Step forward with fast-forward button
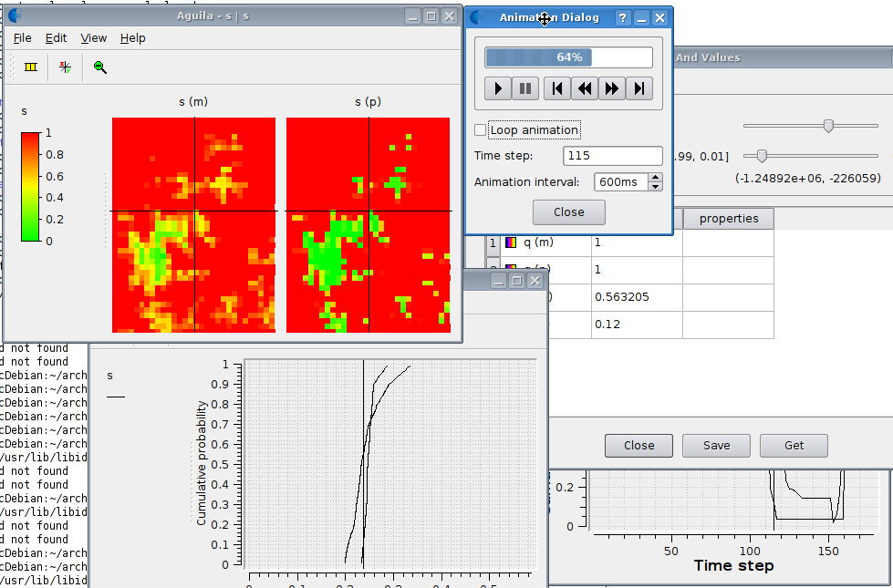The image size is (893, 588). 612,88
